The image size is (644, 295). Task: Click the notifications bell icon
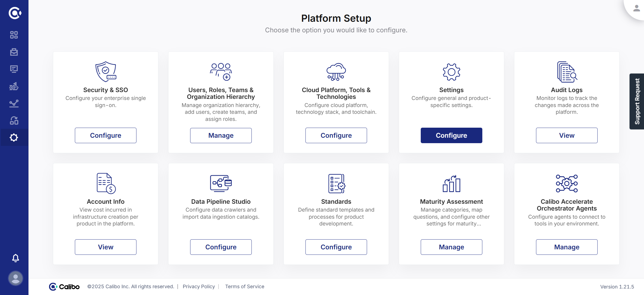(x=15, y=258)
